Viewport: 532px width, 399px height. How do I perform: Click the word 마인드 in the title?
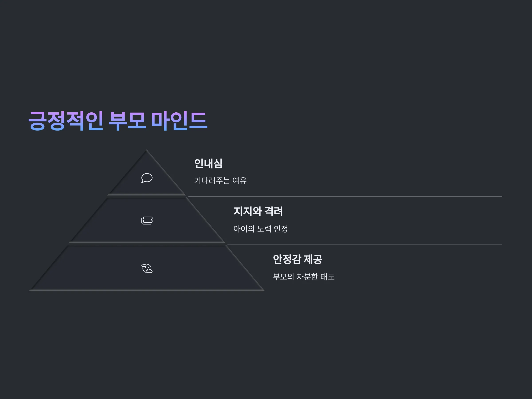click(x=179, y=121)
